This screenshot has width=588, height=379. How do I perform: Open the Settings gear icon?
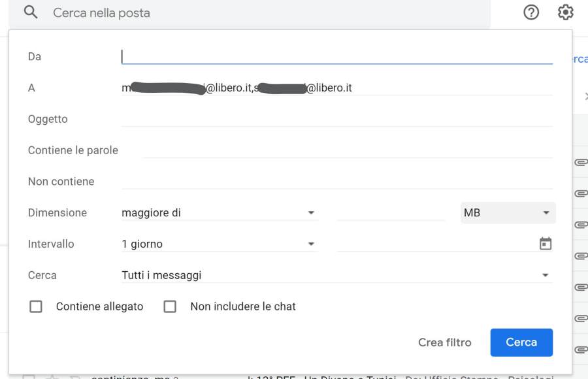pos(565,12)
